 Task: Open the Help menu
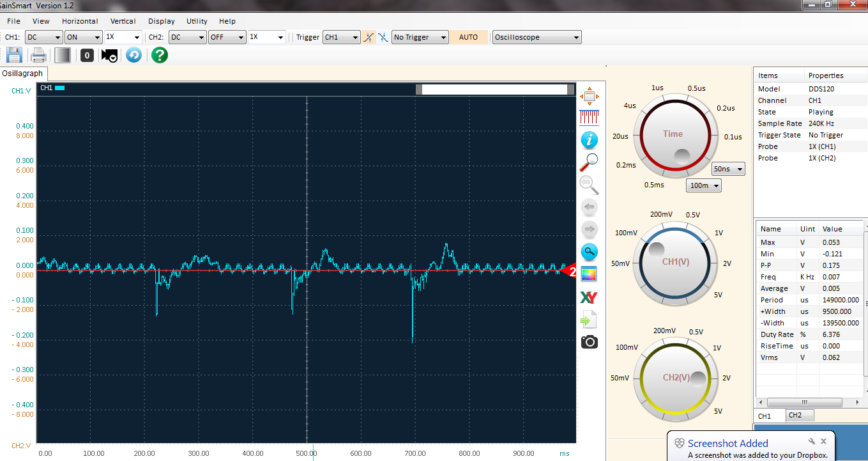(227, 21)
